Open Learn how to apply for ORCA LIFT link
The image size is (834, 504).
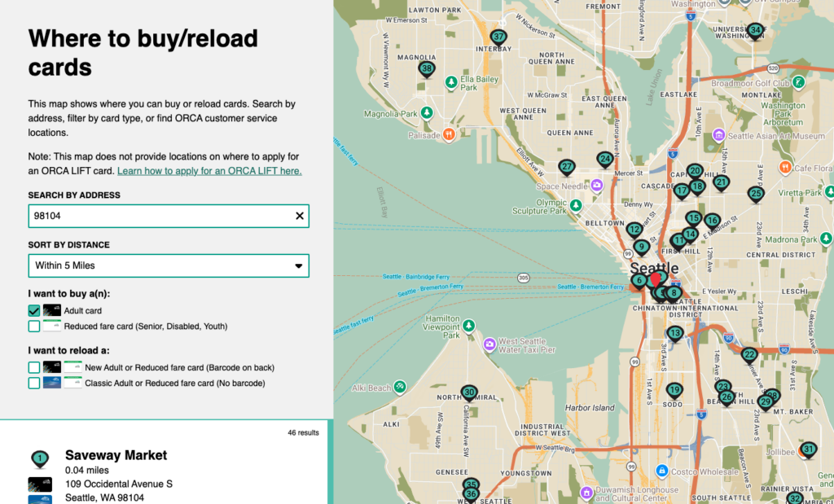[209, 171]
